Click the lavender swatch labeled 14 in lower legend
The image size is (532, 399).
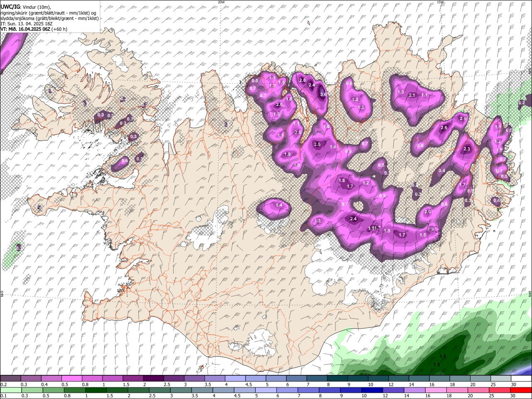click(414, 390)
